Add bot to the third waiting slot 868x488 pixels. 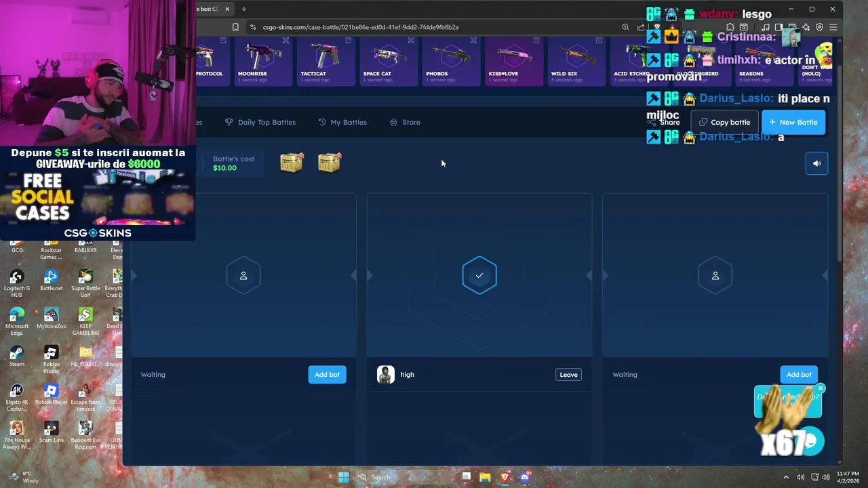pos(799,374)
